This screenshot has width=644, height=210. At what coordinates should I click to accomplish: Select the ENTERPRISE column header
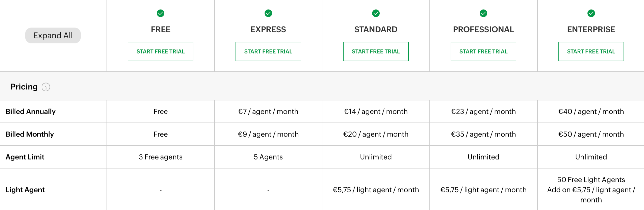(591, 29)
